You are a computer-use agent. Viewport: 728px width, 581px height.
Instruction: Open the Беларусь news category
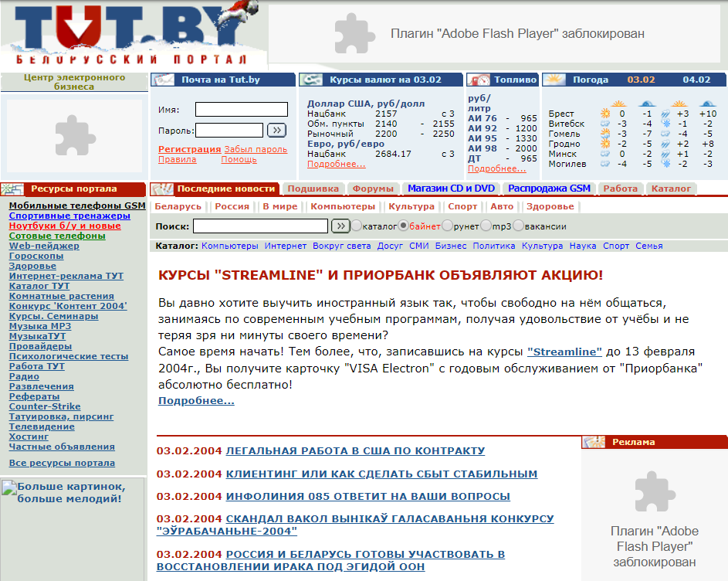pyautogui.click(x=178, y=206)
